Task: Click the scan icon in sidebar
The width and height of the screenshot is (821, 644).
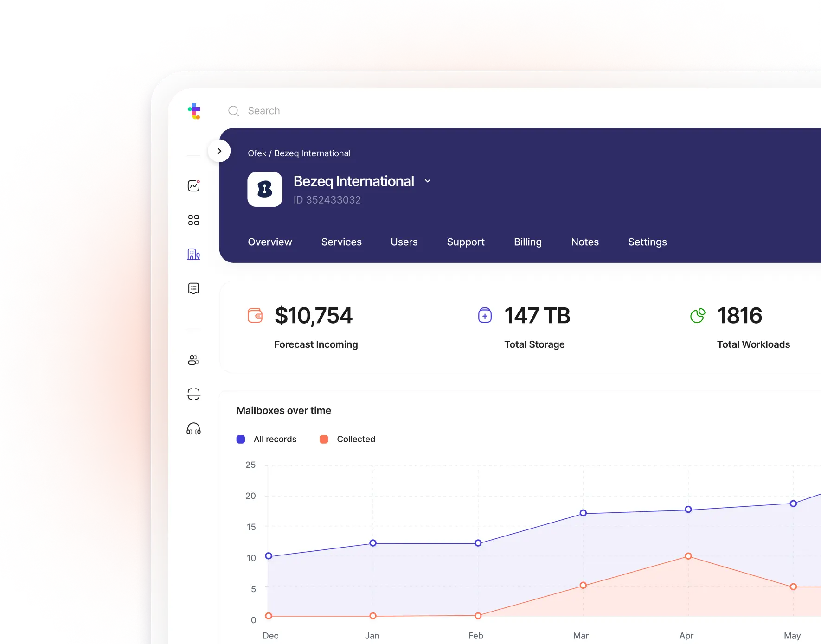Action: click(193, 394)
